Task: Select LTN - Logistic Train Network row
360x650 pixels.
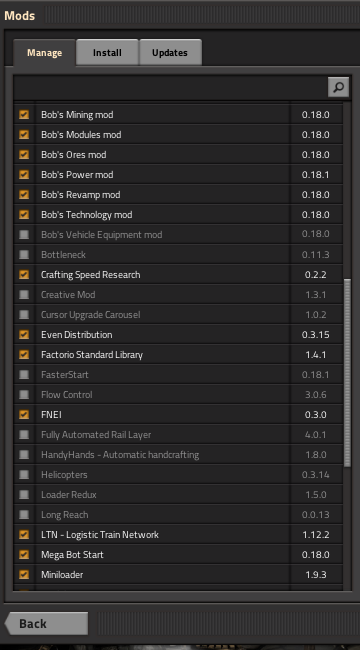Action: 178,535
